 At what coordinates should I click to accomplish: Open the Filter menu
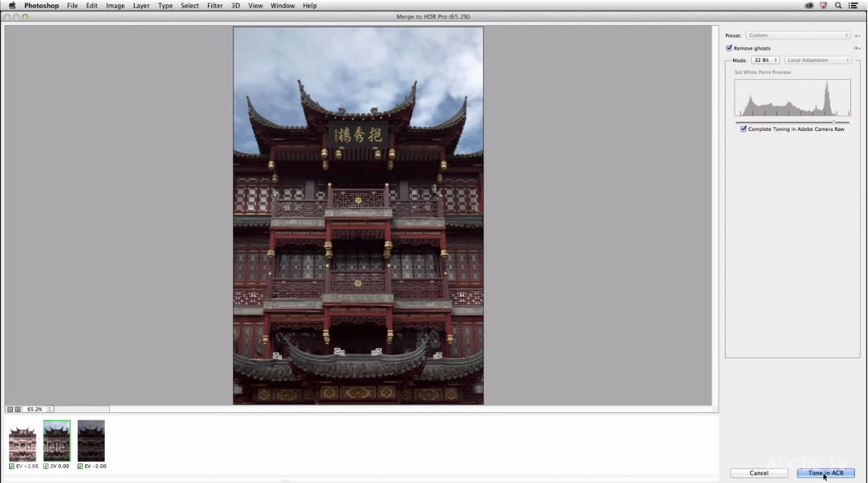pos(215,6)
